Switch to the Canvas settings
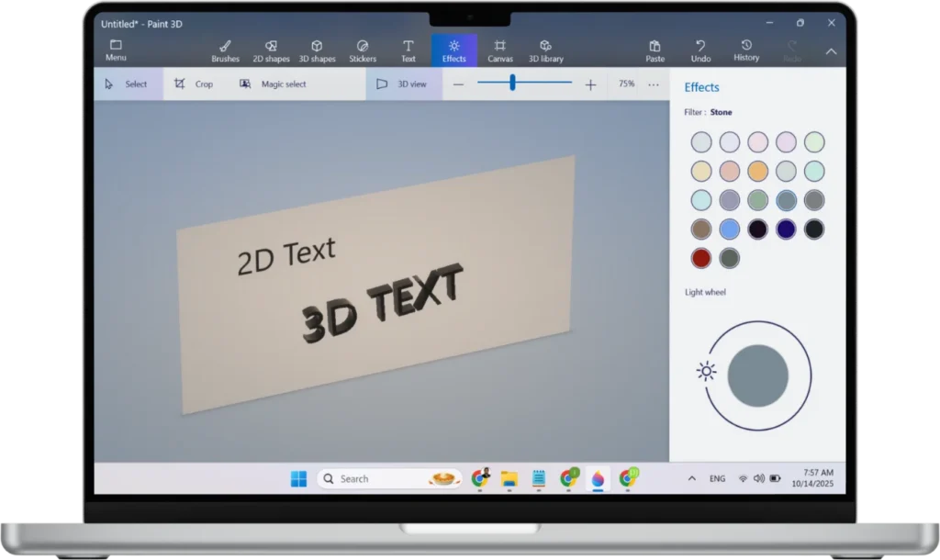Screen dimensions: 940x560 tap(501, 50)
